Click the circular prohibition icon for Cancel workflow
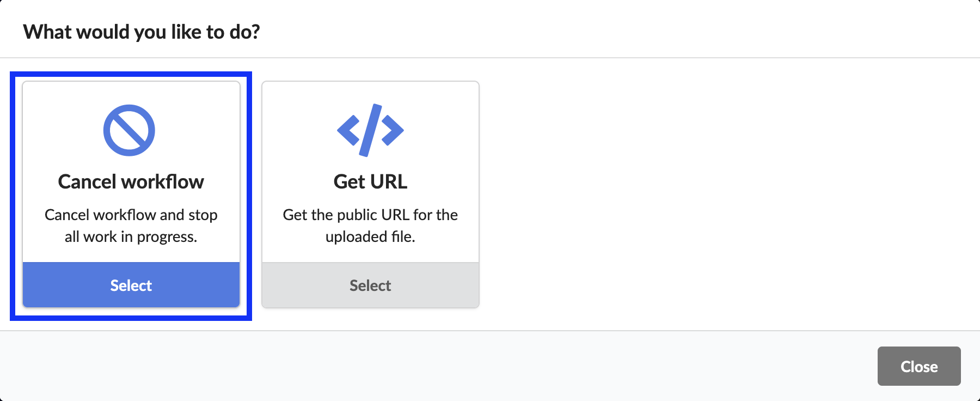The width and height of the screenshot is (980, 401). pos(130,130)
